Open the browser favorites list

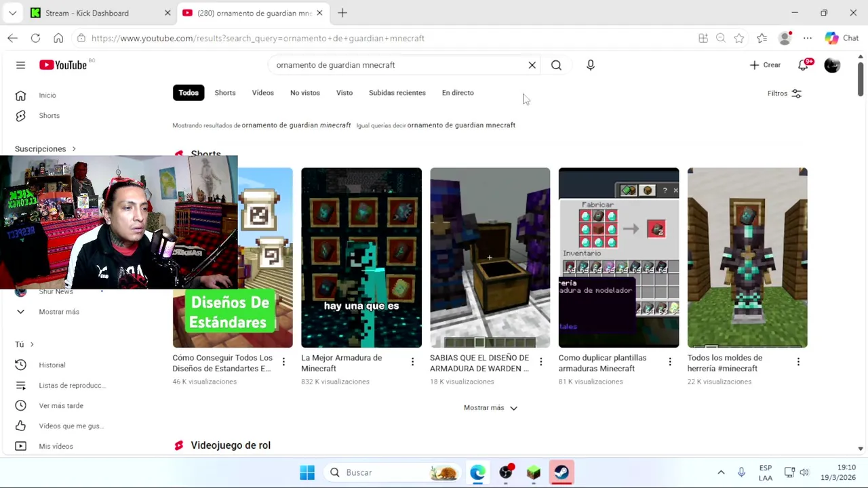coord(762,39)
